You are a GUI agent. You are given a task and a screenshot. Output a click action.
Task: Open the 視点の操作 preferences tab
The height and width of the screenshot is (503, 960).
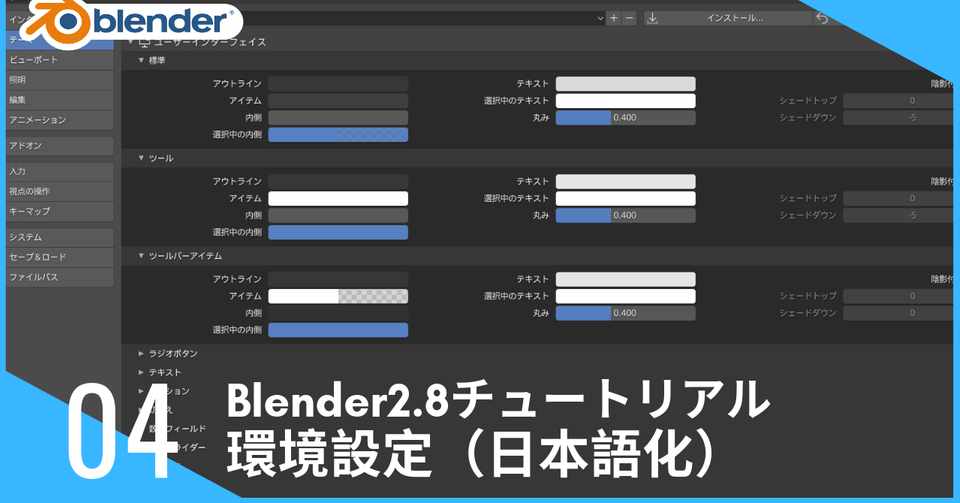[x=59, y=192]
